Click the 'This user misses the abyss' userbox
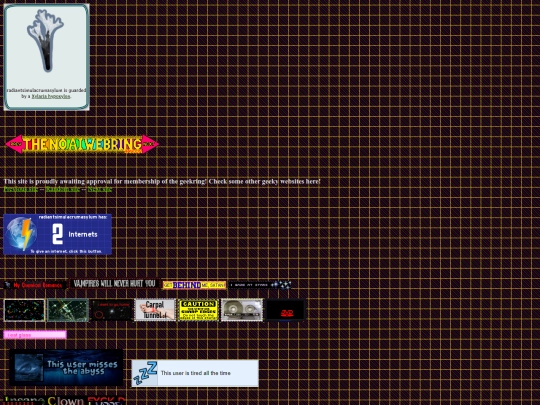540x405 pixels. point(66,367)
